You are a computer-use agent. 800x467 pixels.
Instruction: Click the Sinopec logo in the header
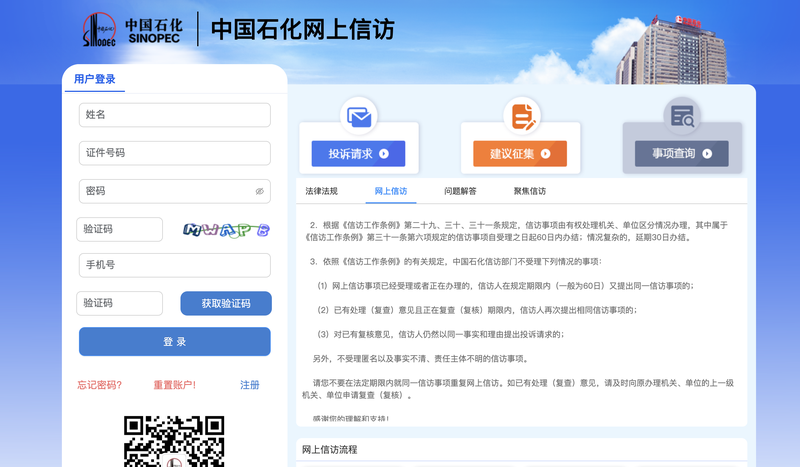click(x=132, y=30)
